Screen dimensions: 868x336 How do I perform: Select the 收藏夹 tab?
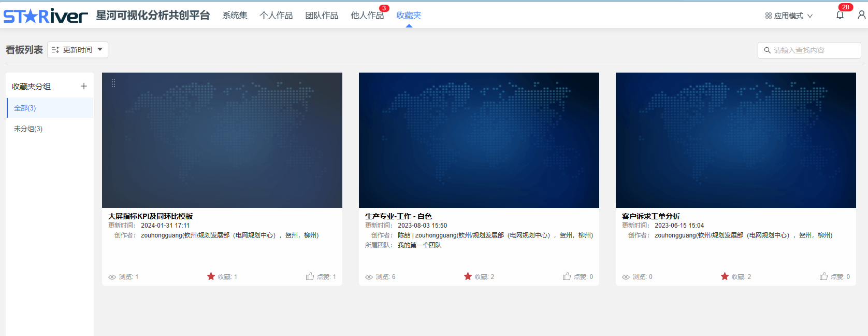[409, 15]
